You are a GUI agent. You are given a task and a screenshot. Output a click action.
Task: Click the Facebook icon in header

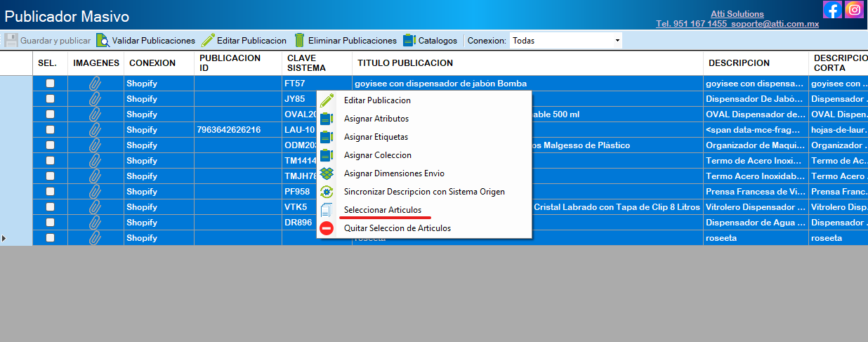pos(832,10)
